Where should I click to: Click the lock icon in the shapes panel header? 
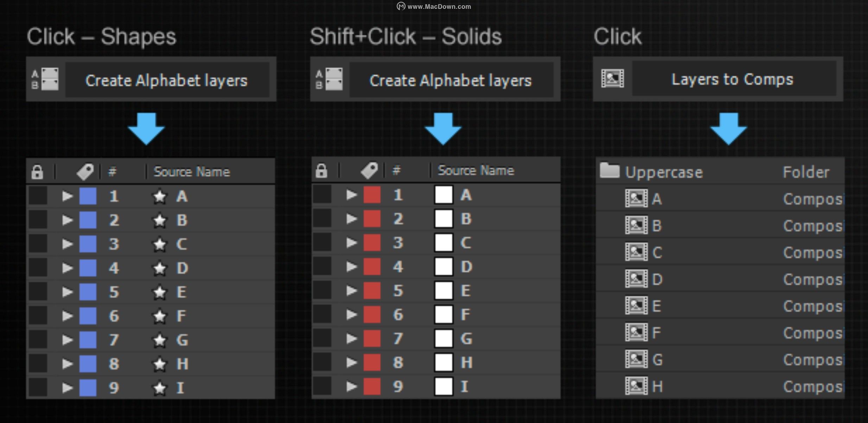click(37, 172)
